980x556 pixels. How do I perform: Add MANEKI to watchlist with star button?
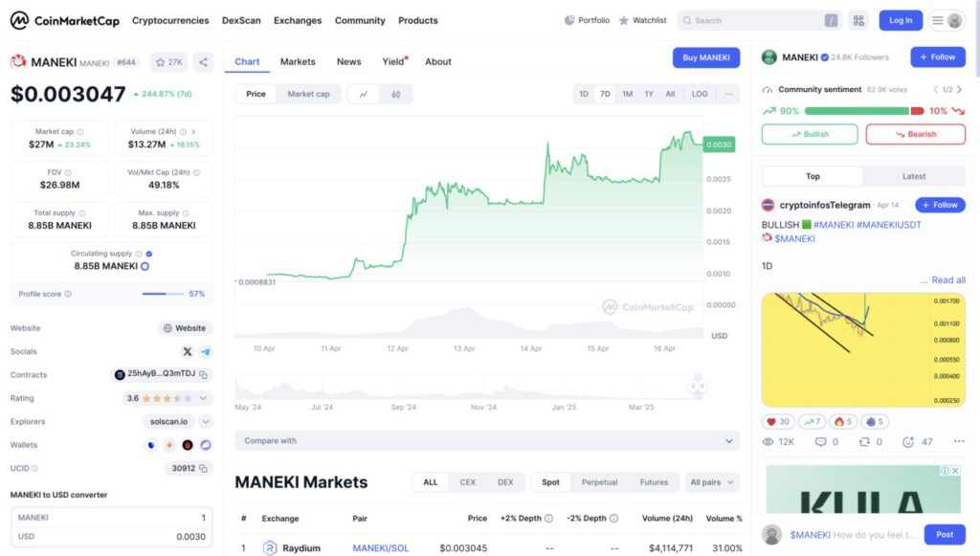tap(168, 62)
